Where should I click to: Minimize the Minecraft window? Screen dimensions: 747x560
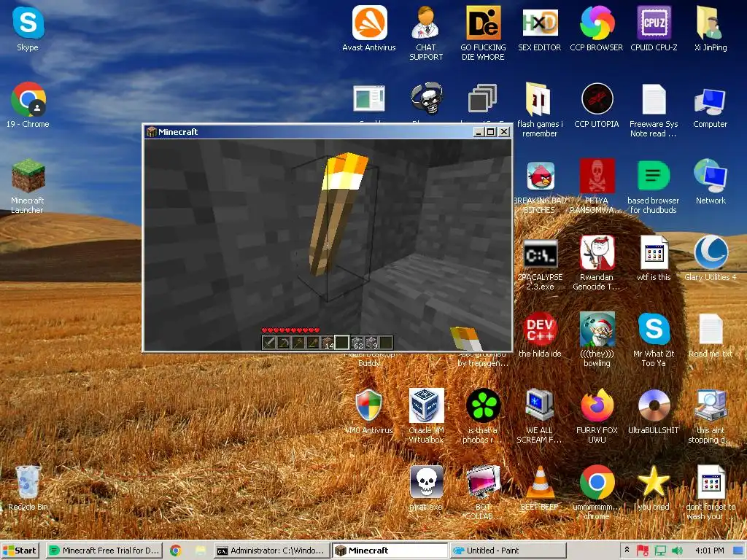(x=479, y=132)
